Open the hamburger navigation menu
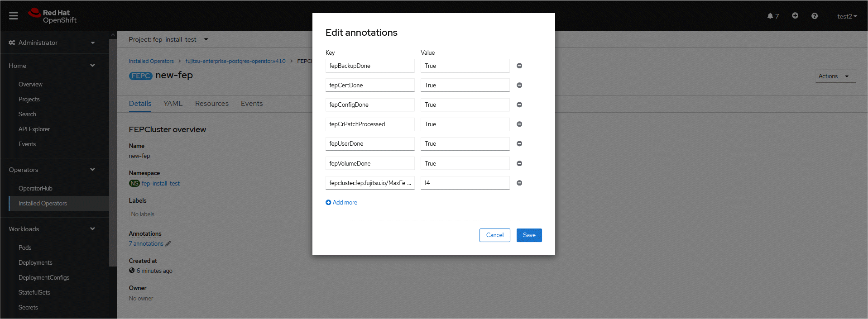This screenshot has height=319, width=868. (x=14, y=16)
